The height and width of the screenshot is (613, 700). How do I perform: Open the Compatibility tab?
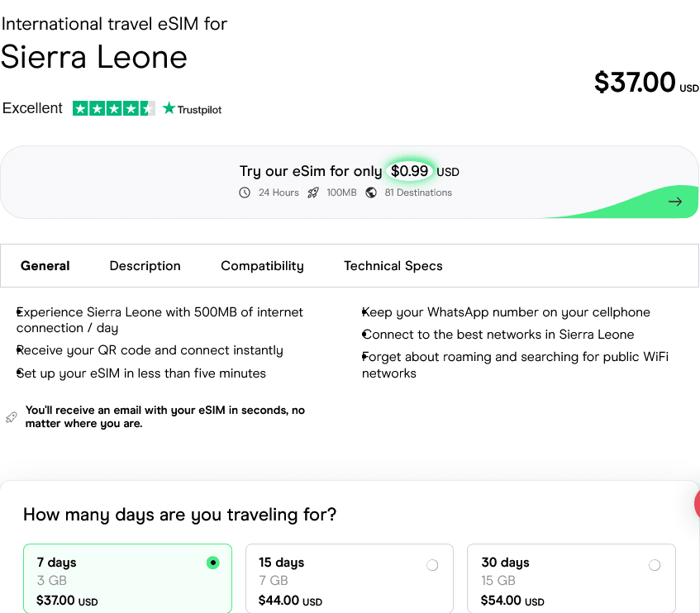[262, 266]
